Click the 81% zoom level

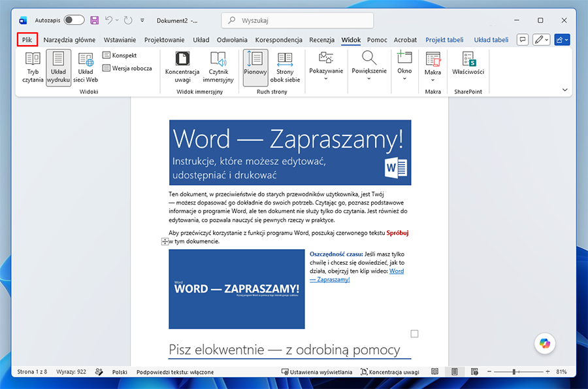(x=561, y=372)
